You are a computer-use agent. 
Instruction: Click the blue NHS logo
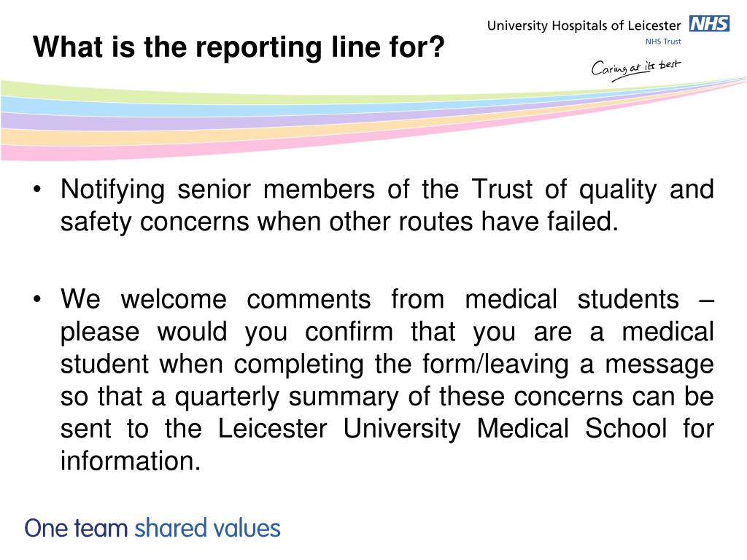(x=709, y=23)
